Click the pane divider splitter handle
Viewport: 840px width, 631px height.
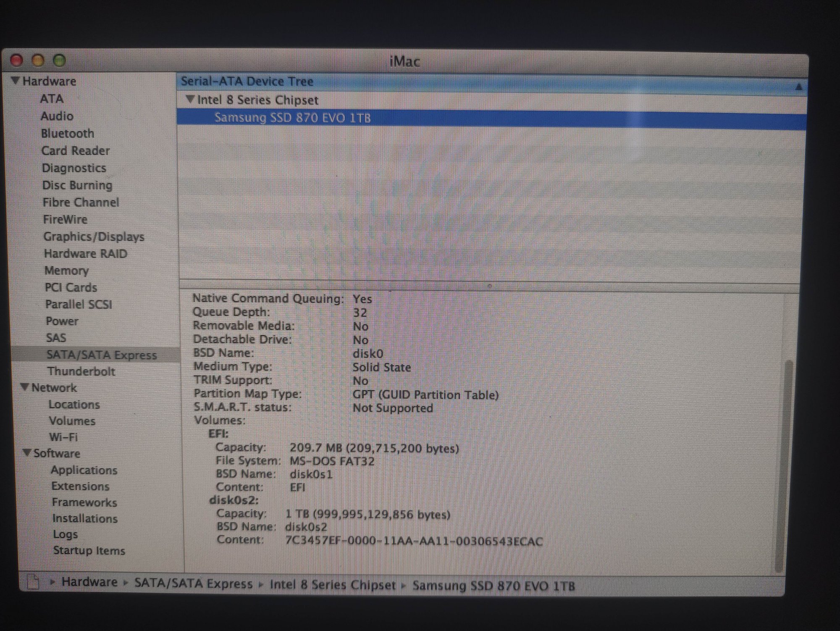tap(489, 286)
